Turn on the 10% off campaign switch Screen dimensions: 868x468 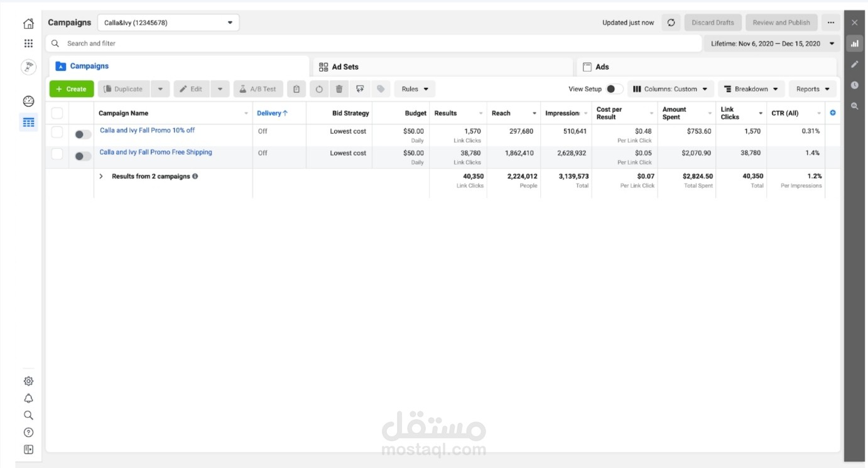pyautogui.click(x=82, y=134)
